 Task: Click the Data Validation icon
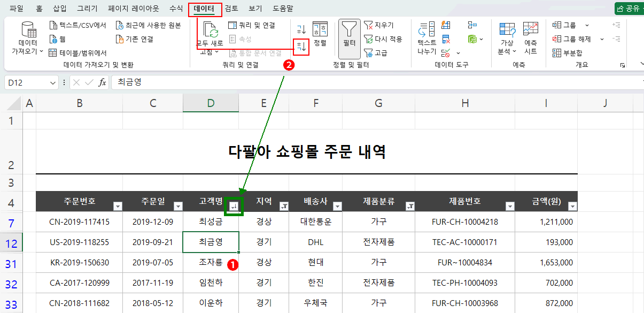pyautogui.click(x=446, y=53)
